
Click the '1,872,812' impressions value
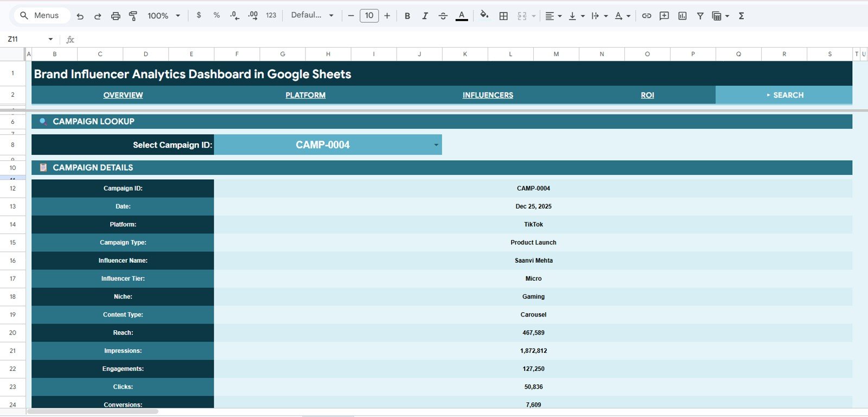[533, 351]
